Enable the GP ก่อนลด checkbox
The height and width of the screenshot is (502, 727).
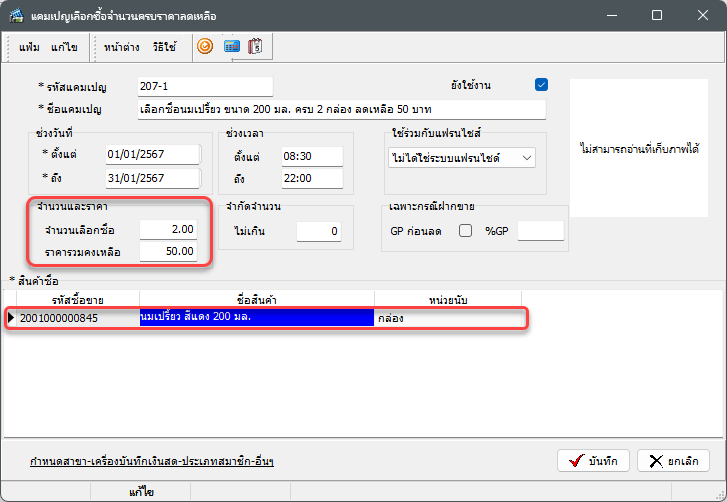[465, 231]
